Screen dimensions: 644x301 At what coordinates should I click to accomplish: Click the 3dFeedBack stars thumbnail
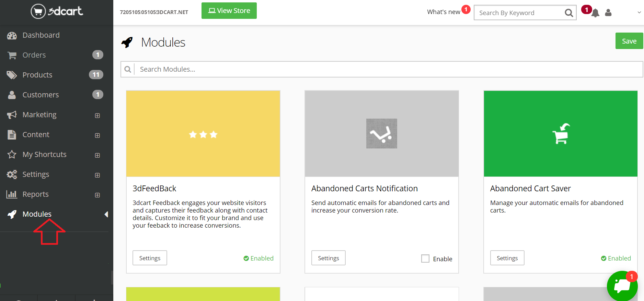[x=203, y=134]
